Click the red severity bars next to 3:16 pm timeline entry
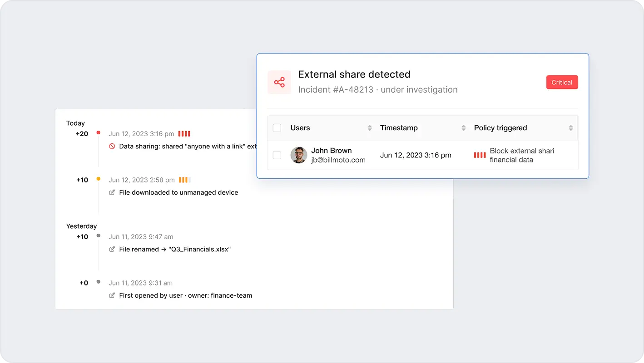 pyautogui.click(x=184, y=134)
